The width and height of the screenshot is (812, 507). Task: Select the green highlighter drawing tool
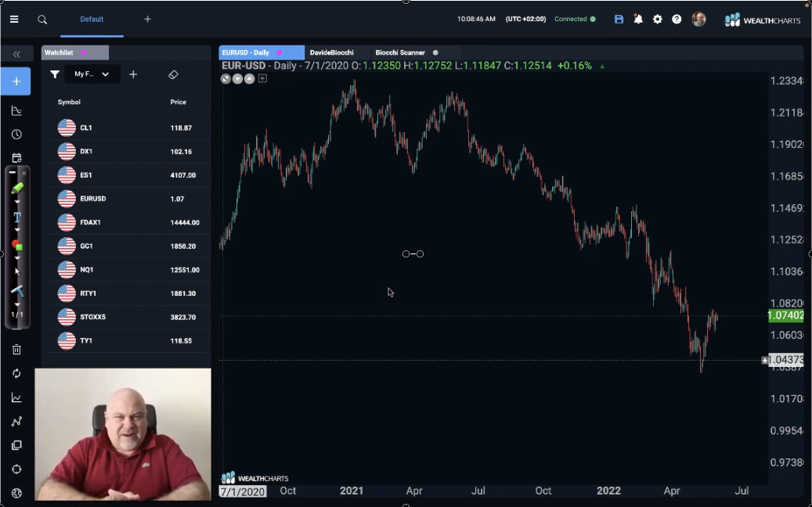point(17,189)
